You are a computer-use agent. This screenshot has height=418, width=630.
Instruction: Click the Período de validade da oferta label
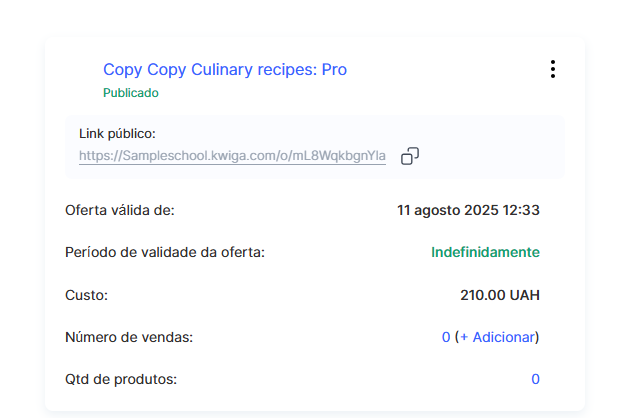(164, 252)
